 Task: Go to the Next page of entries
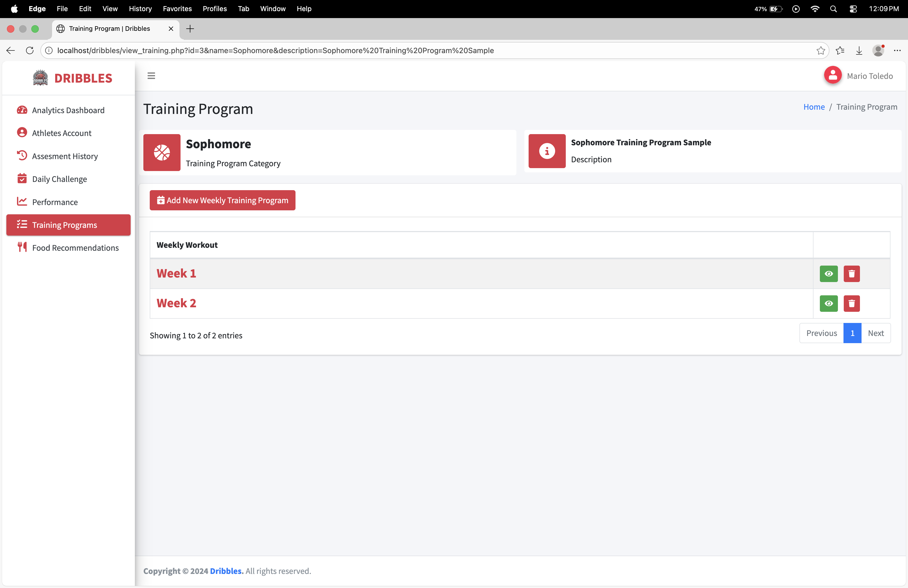(875, 333)
